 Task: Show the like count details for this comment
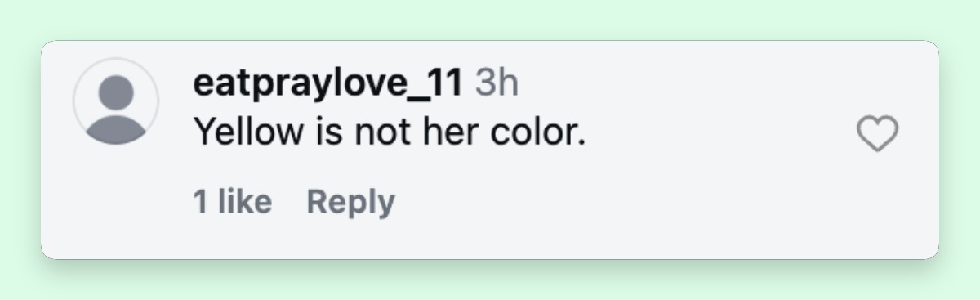point(233,201)
